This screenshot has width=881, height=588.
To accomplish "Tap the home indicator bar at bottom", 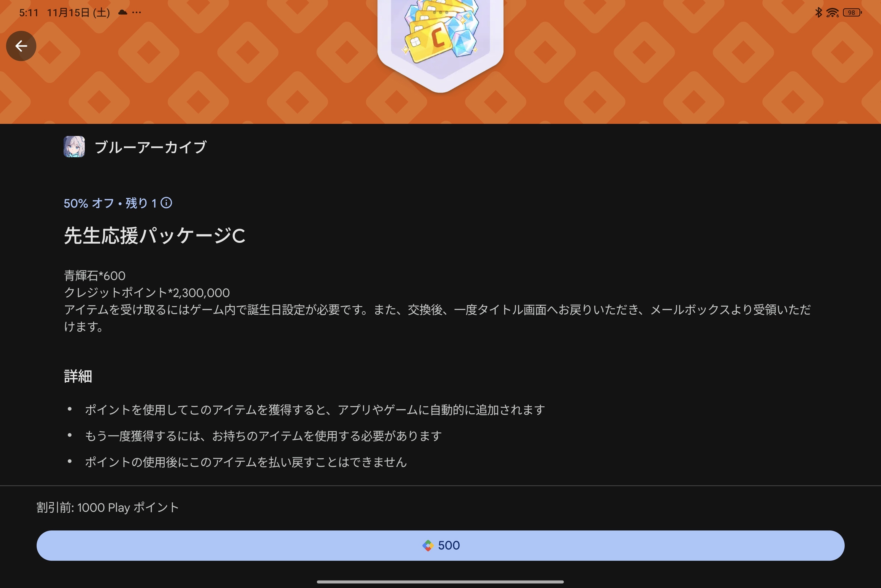I will [440, 582].
